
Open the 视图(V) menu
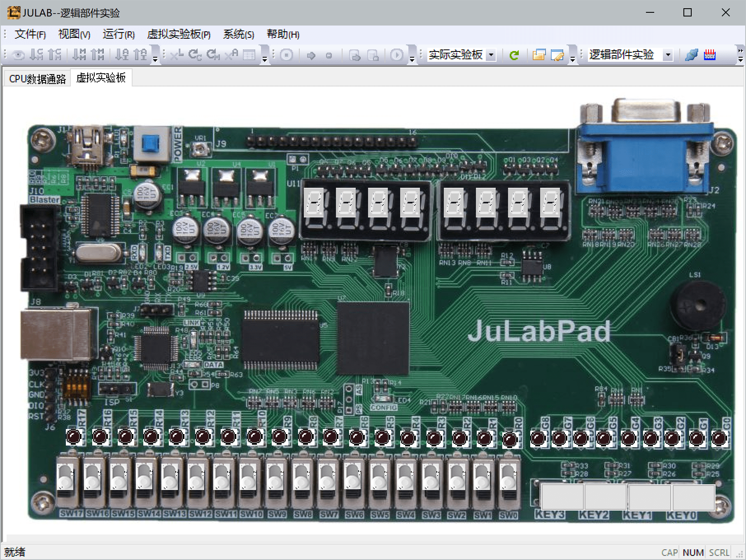(74, 34)
